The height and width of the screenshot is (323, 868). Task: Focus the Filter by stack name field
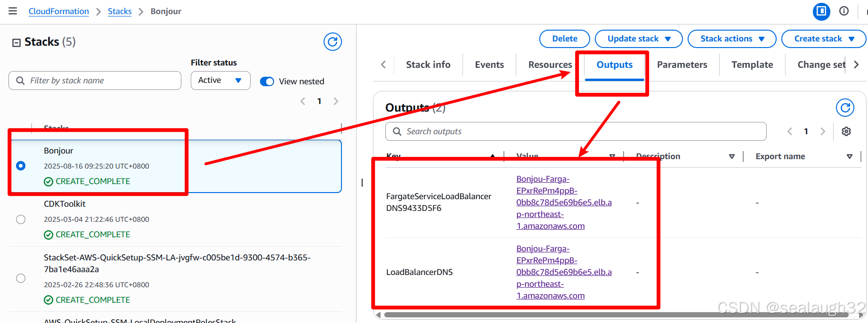(95, 81)
